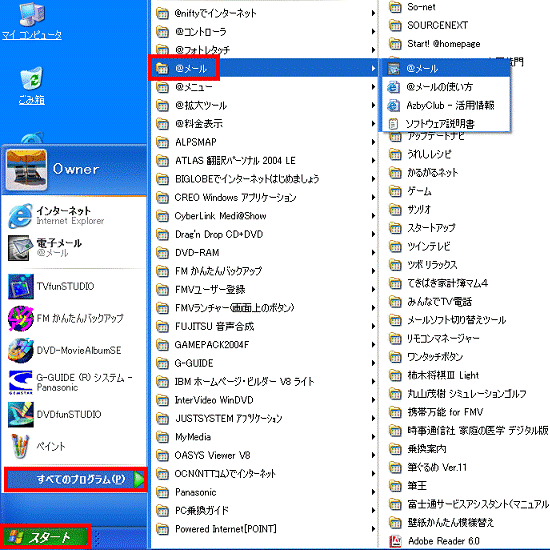Click the Owner user picture
550x550 pixels.
(26, 170)
